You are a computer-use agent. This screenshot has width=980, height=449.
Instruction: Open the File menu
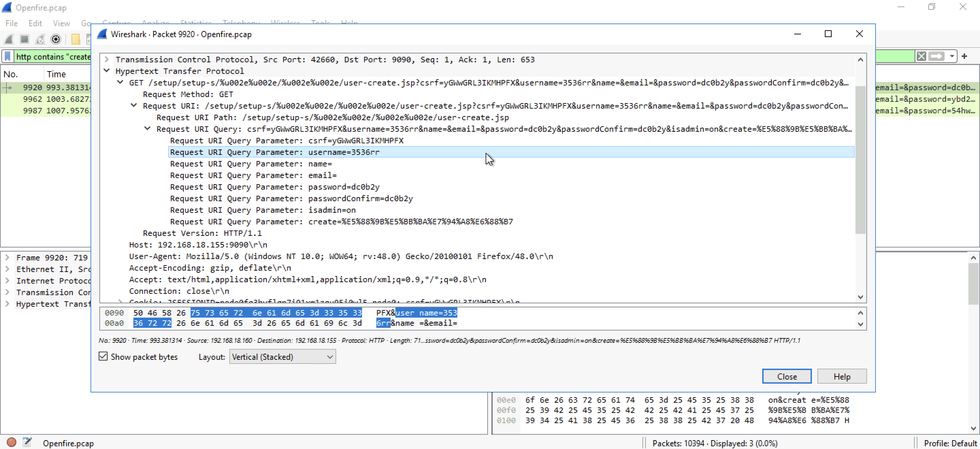click(x=12, y=23)
